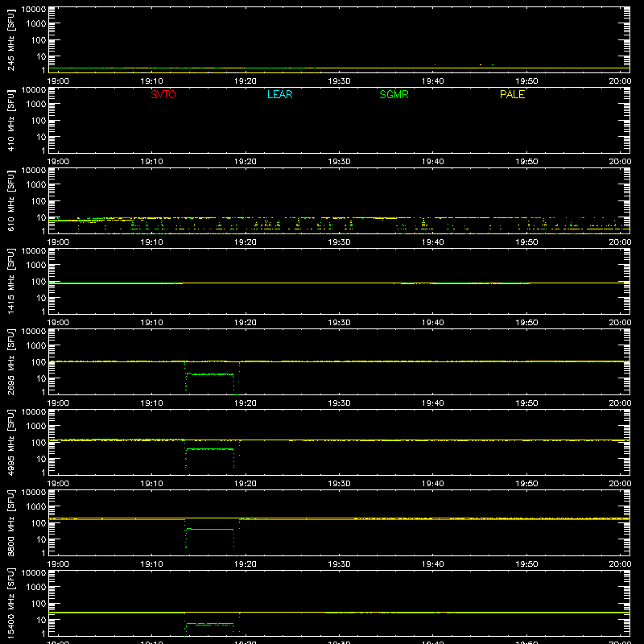
Task: Click the green dip trace in 15400 MHz plot
Action: pos(210,624)
